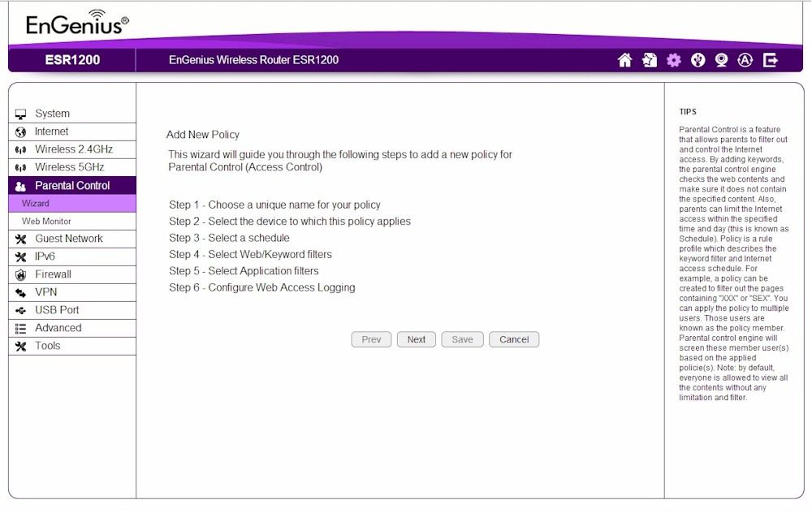Click the Guest Network tools icon
Image resolution: width=812 pixels, height=513 pixels.
(x=21, y=239)
